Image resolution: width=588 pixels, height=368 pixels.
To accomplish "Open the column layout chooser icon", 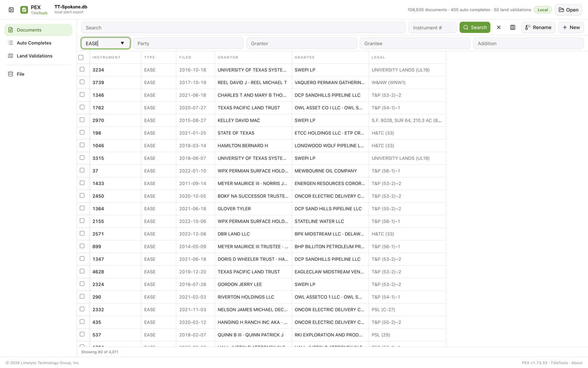I will [x=513, y=27].
